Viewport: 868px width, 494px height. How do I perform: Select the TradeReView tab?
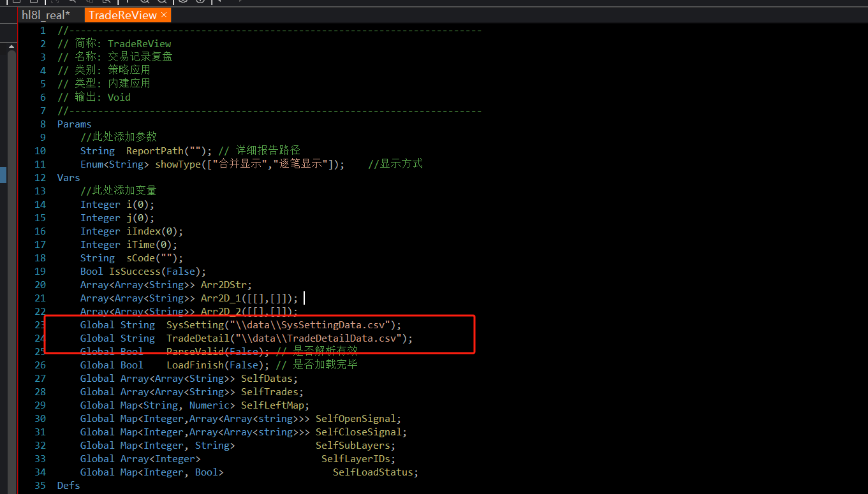122,15
